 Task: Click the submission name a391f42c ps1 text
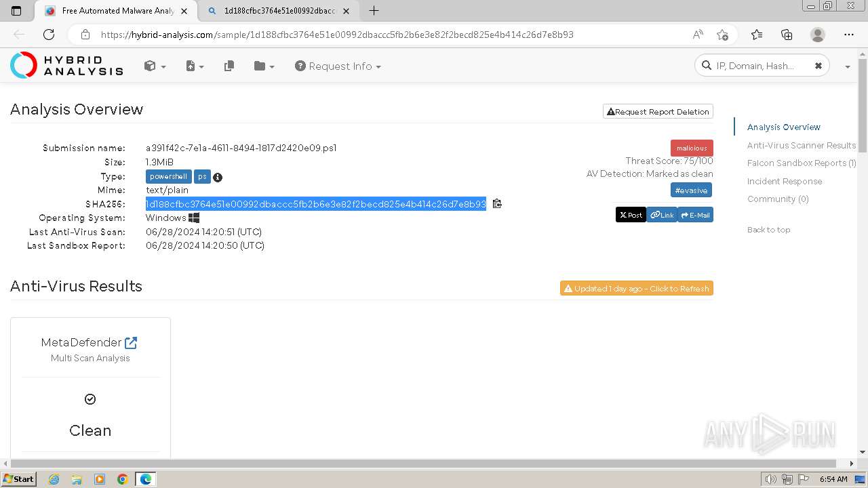tap(241, 148)
